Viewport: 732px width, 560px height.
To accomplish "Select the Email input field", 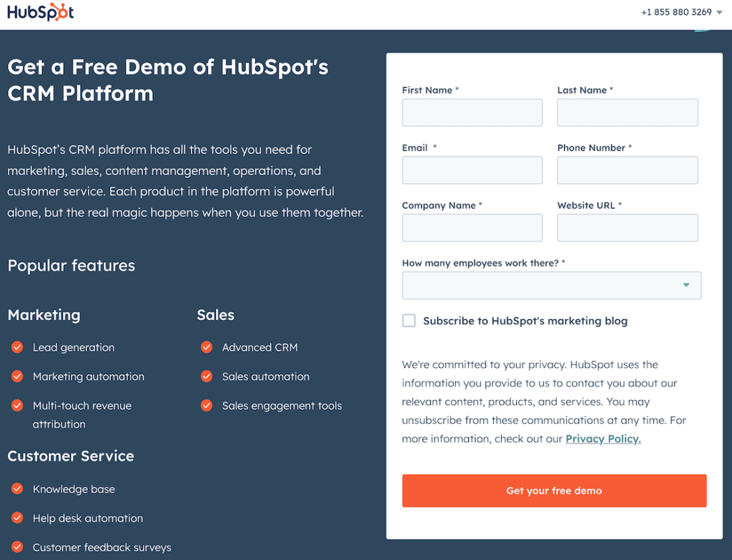I will coord(472,170).
